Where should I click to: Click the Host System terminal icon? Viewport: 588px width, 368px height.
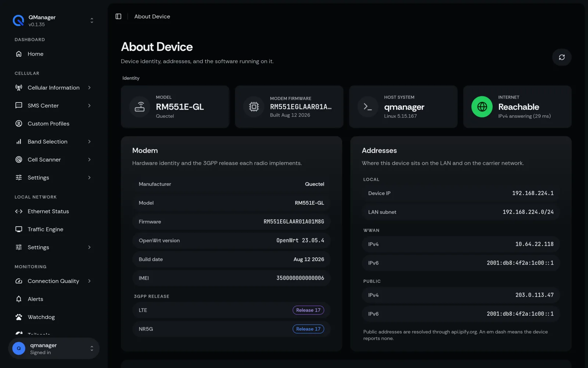click(x=367, y=107)
